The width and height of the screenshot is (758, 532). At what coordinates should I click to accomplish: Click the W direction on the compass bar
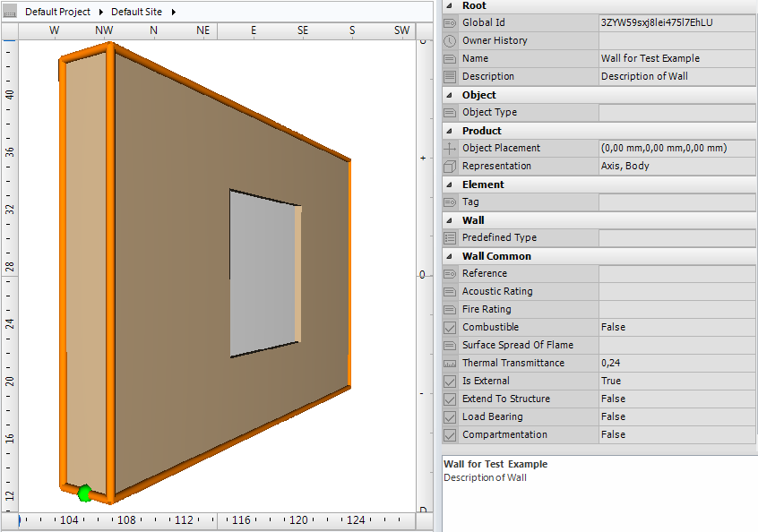pos(54,30)
